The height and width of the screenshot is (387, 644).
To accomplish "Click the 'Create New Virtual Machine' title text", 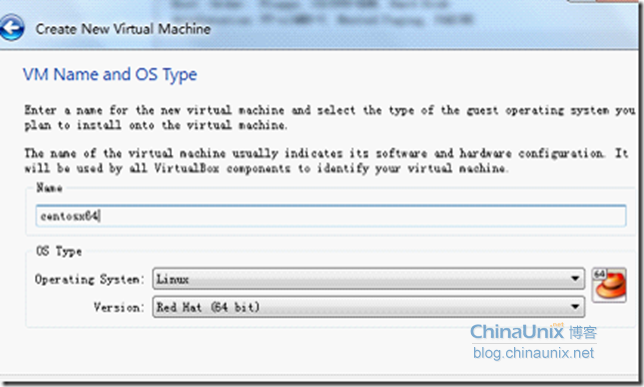I will 123,29.
